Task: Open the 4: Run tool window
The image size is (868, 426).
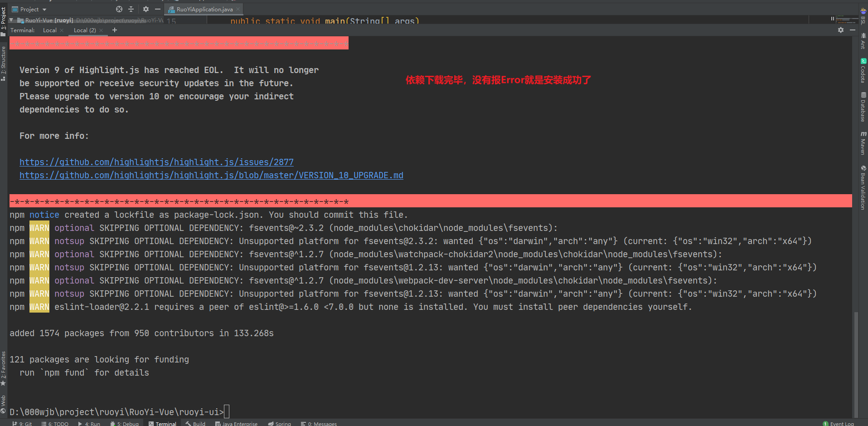Action: (89, 423)
